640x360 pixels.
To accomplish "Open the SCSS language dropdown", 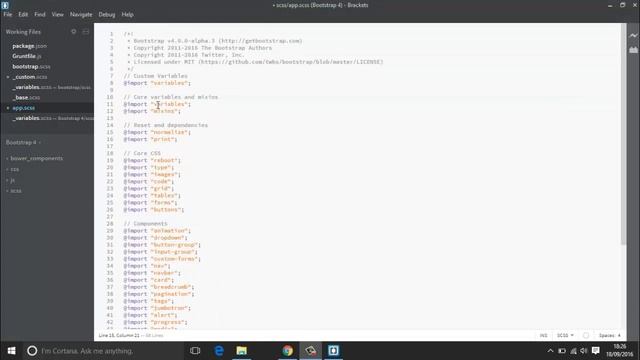I will click(565, 336).
